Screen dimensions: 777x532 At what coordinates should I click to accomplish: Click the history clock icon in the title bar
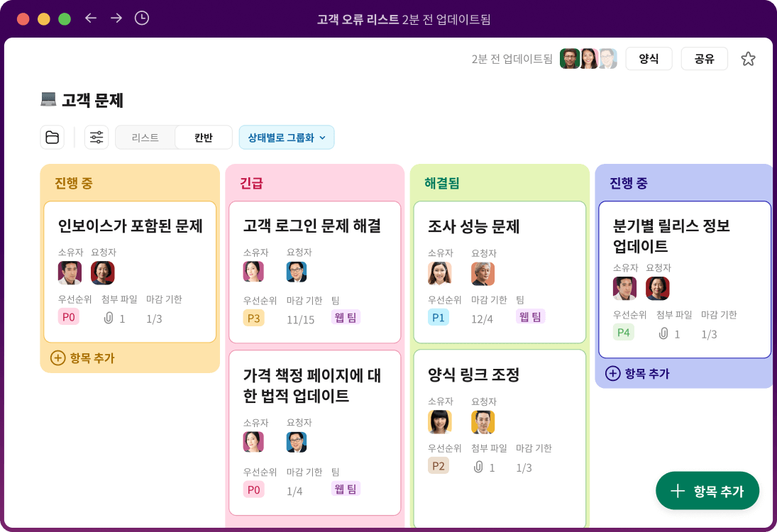click(140, 19)
